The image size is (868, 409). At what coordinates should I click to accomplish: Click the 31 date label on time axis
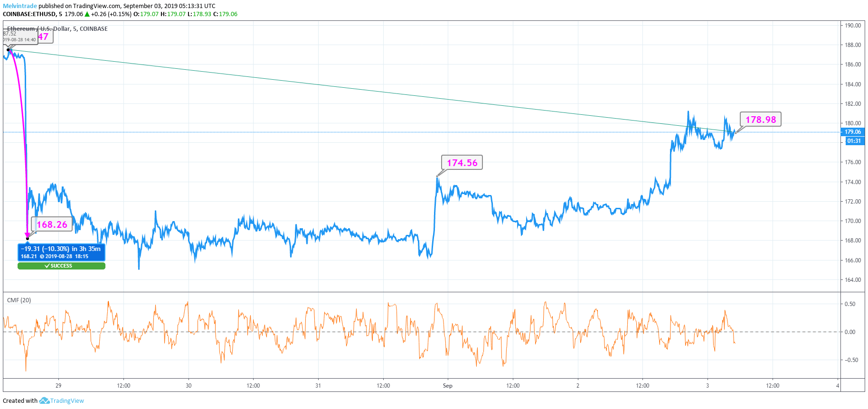[x=318, y=386]
